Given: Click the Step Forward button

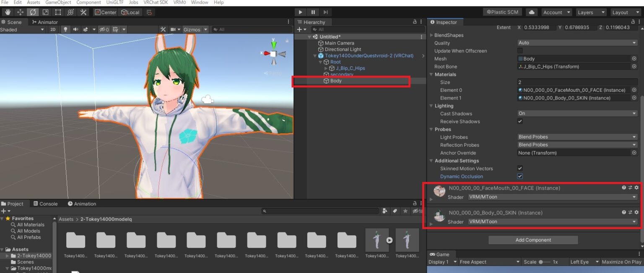Looking at the screenshot, I should pyautogui.click(x=326, y=12).
